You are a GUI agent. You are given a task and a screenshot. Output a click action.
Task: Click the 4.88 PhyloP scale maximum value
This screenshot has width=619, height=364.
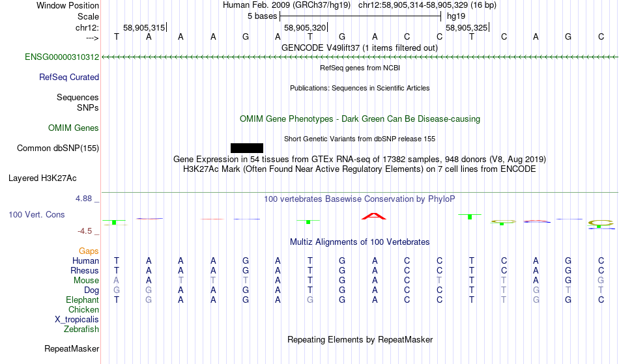83,199
